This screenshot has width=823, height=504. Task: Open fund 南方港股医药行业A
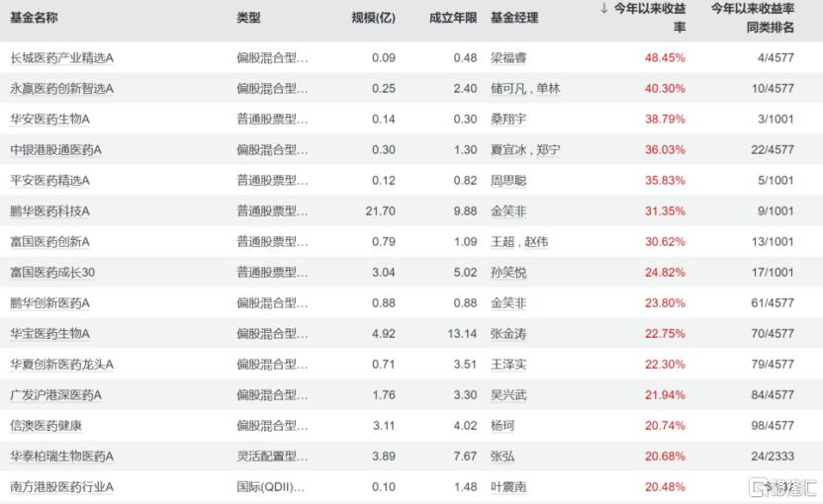[61, 487]
